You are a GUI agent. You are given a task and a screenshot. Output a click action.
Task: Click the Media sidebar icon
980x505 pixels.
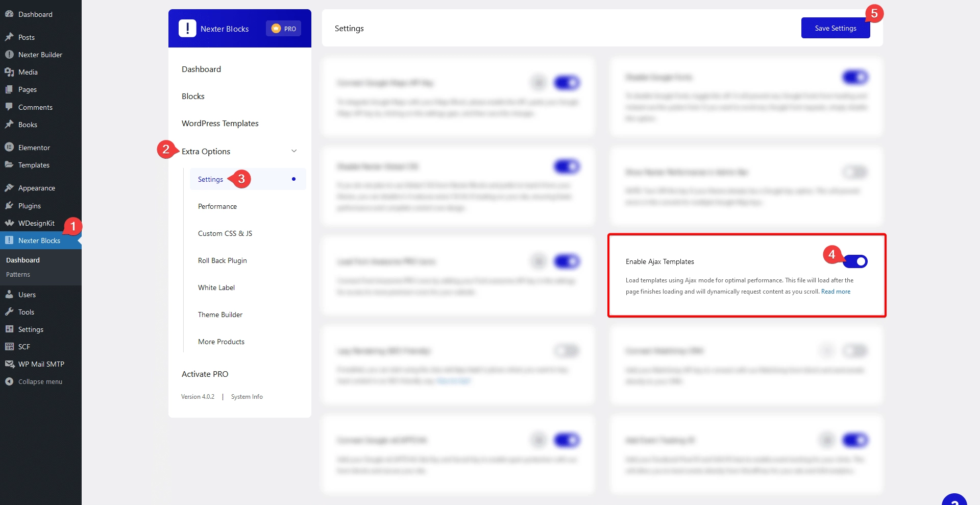click(x=9, y=72)
